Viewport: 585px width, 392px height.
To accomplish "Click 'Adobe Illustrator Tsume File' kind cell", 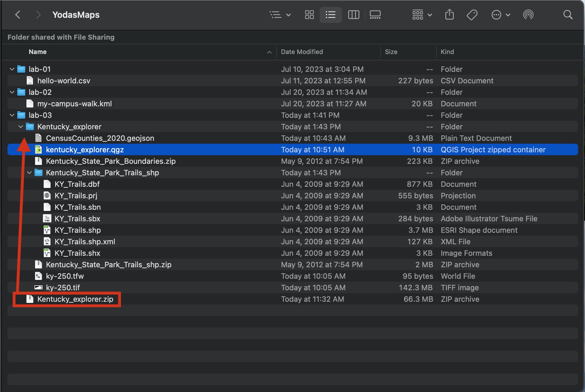I will click(x=489, y=219).
